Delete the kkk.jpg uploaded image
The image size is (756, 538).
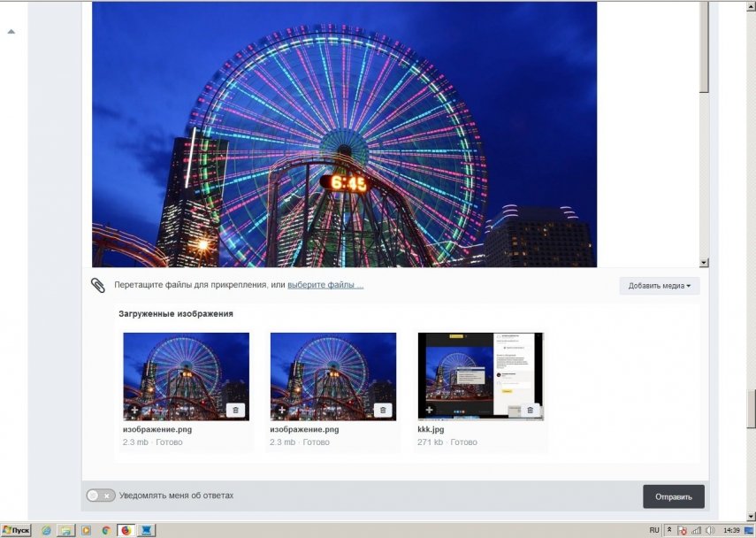click(x=530, y=410)
